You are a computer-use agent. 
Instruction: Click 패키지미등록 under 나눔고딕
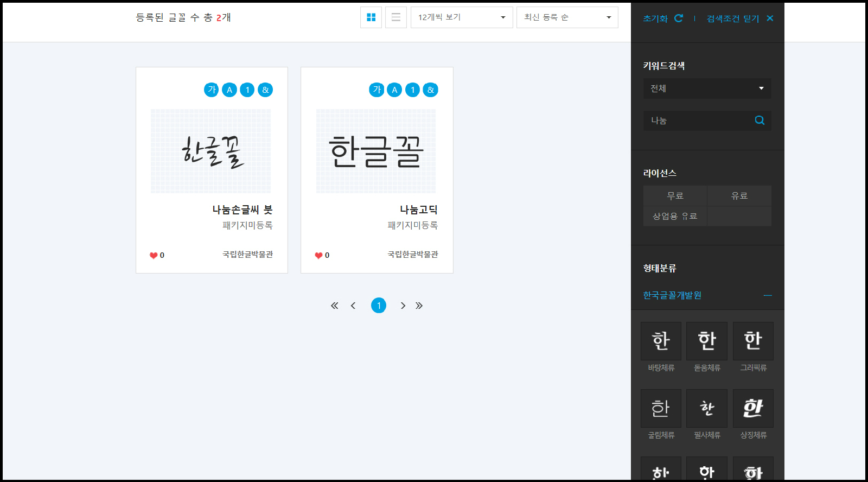tap(413, 225)
